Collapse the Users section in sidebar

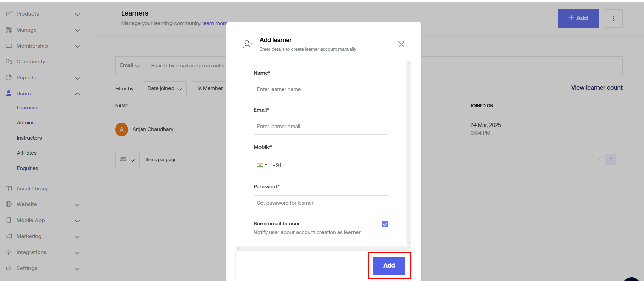click(x=77, y=94)
